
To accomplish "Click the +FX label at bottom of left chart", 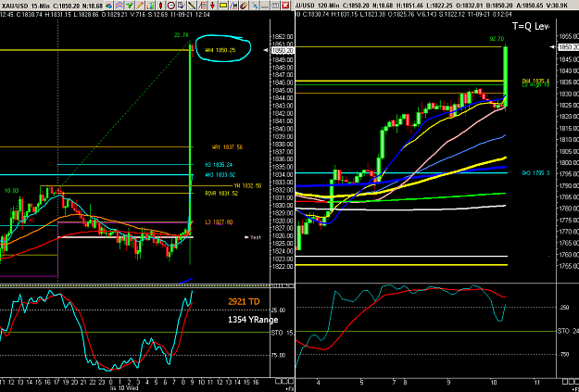I will pos(289,389).
